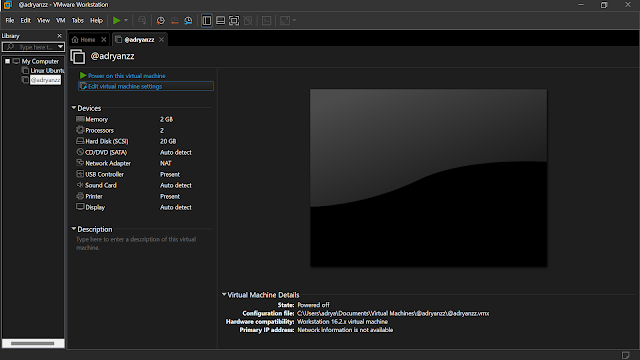Click the VMware Workstation title bar app icon
Image resolution: width=640 pixels, height=360 pixels.
pyautogui.click(x=8, y=5)
